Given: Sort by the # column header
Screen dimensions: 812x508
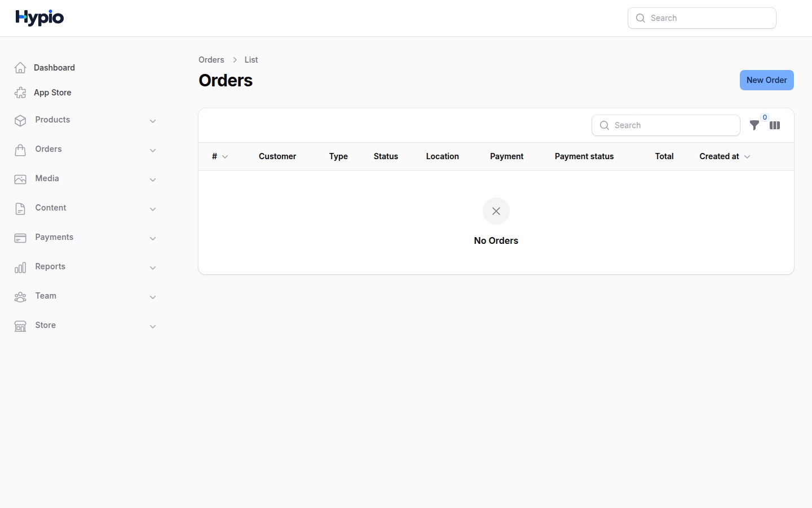Looking at the screenshot, I should [x=220, y=156].
